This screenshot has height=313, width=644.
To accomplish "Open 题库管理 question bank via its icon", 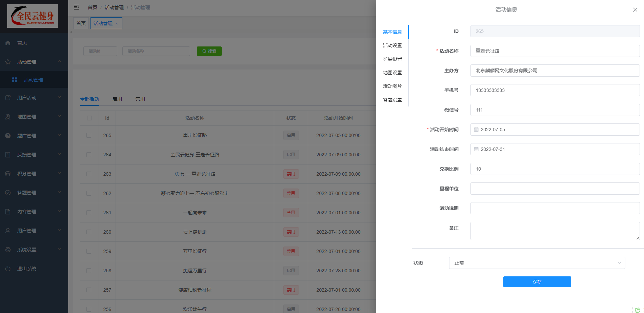I will 8,135.
